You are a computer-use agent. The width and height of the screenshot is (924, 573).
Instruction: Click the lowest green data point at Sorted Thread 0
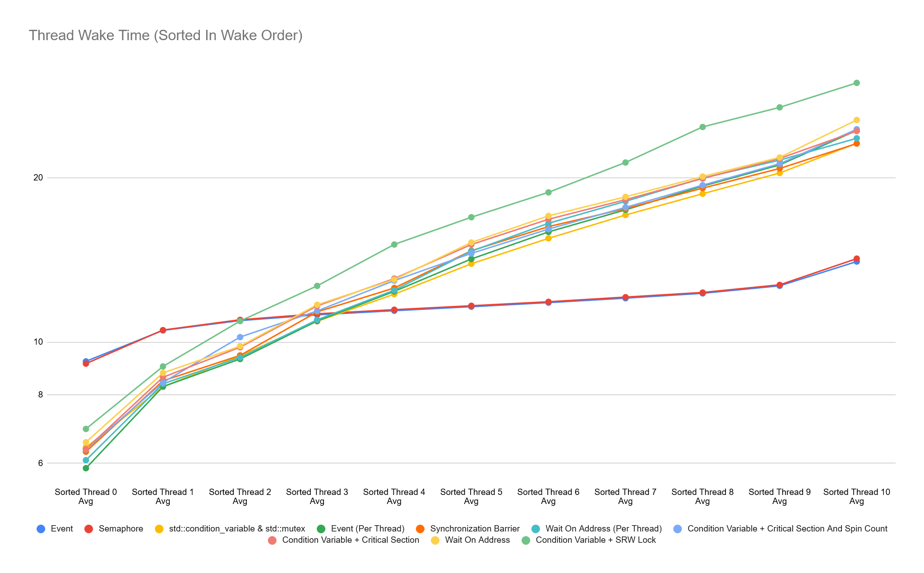86,468
